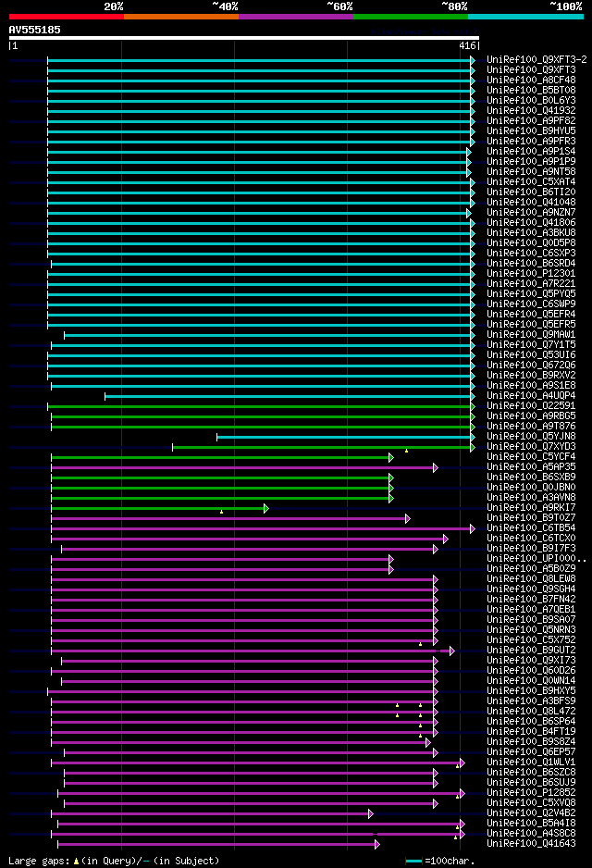Click the UniRef100_Q53UI6 label
592x868 pixels.
(531, 354)
